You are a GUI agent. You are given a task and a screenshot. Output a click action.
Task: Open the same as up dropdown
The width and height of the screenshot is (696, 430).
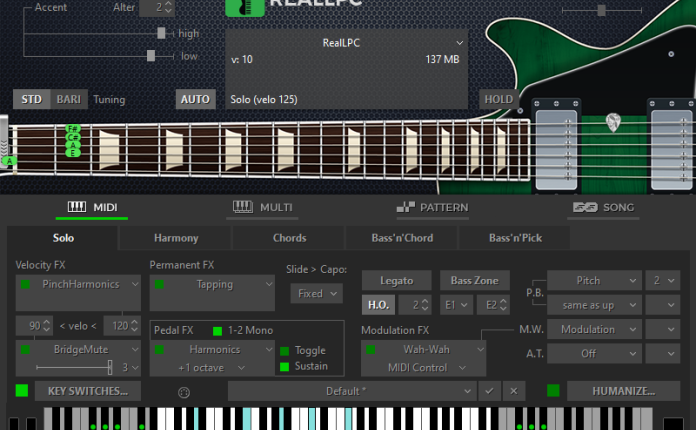tap(594, 305)
